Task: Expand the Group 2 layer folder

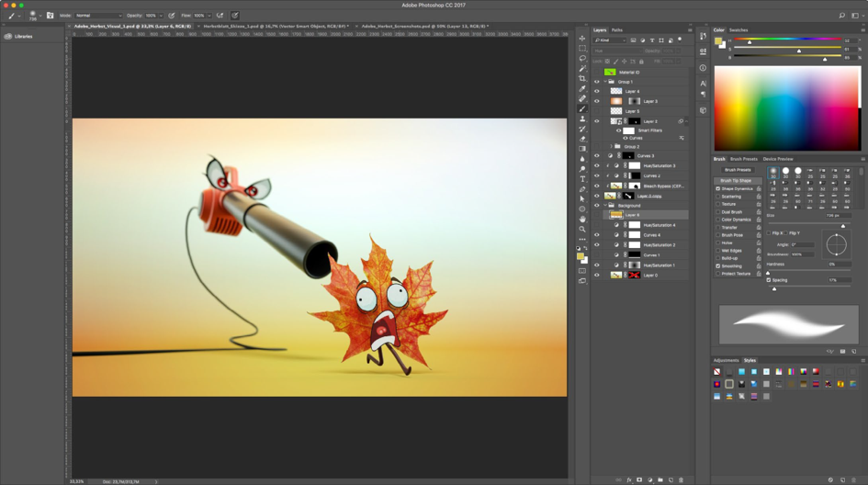Action: pyautogui.click(x=611, y=147)
